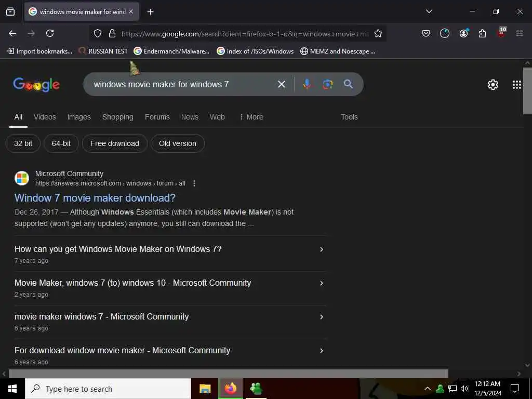Expand 'For download window movie maker' row

tap(170, 354)
